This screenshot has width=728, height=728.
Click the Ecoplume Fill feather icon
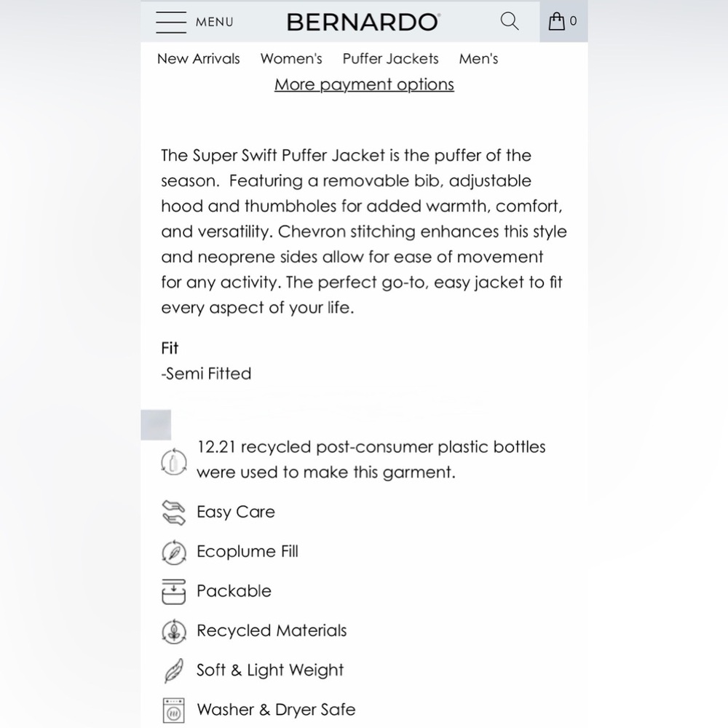point(174,552)
